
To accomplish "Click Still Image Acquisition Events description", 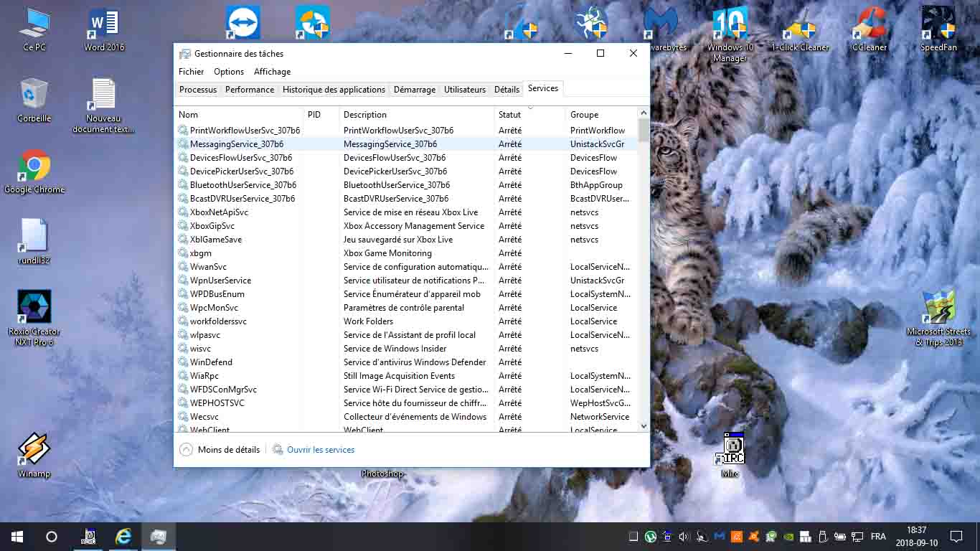I will tap(399, 376).
